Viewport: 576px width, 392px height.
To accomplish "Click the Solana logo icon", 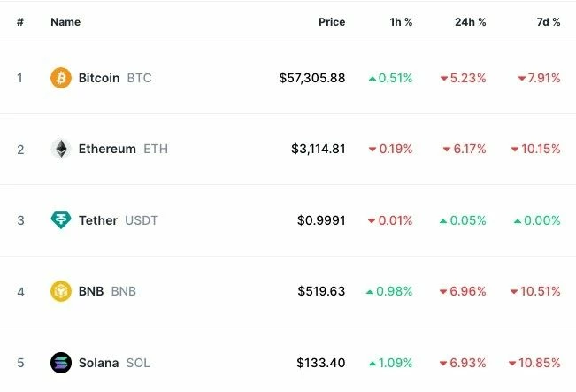I will point(61,363).
